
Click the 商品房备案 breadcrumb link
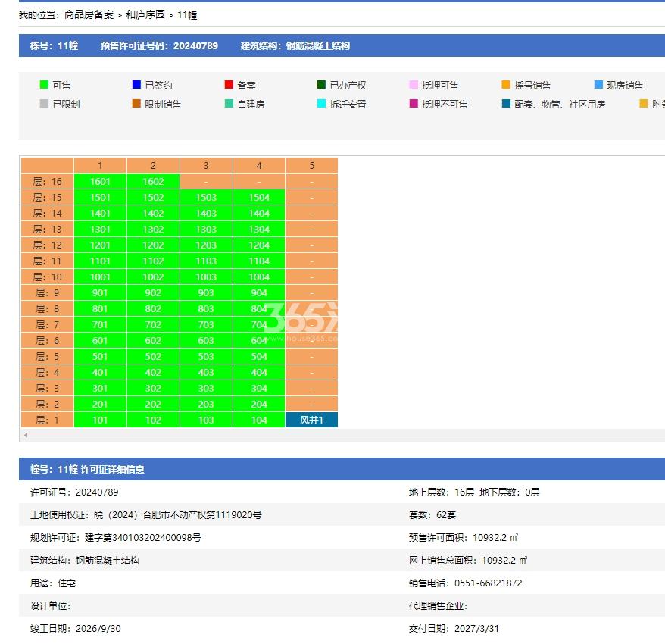click(x=89, y=15)
